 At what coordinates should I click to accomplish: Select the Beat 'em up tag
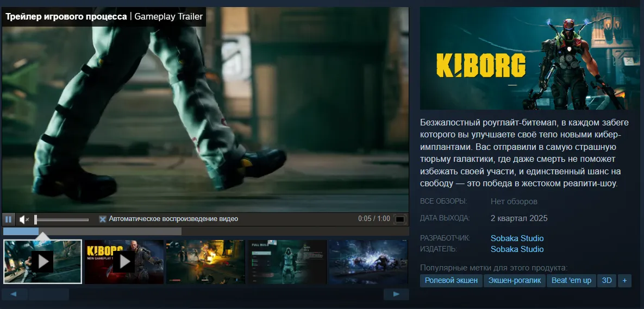(x=571, y=281)
